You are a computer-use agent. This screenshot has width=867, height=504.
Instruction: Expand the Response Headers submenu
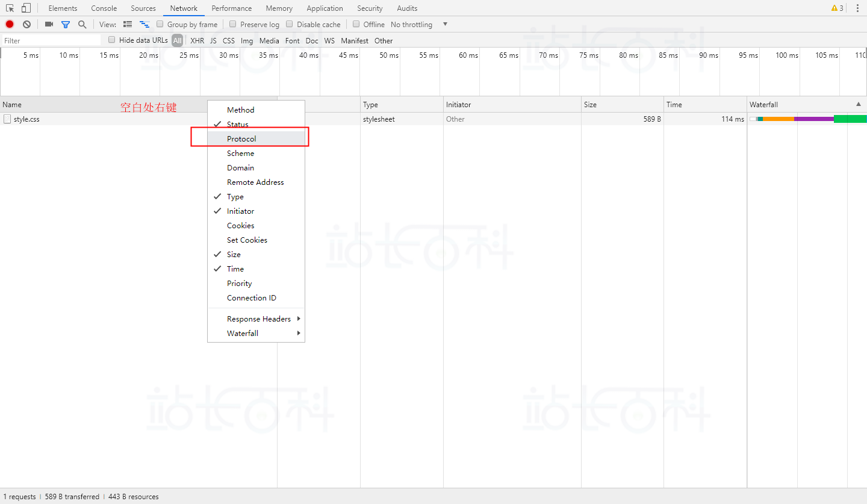pos(256,319)
